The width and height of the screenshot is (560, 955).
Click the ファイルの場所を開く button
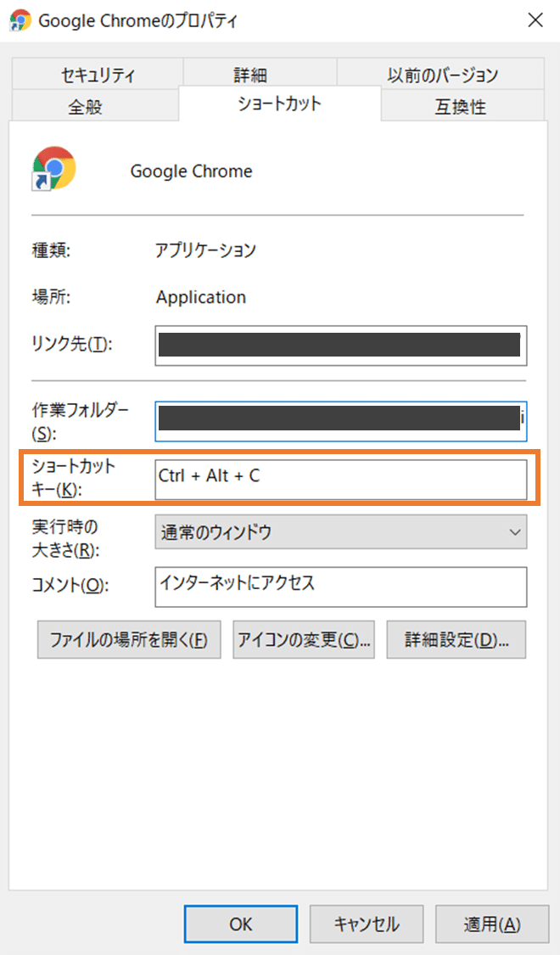tap(129, 639)
